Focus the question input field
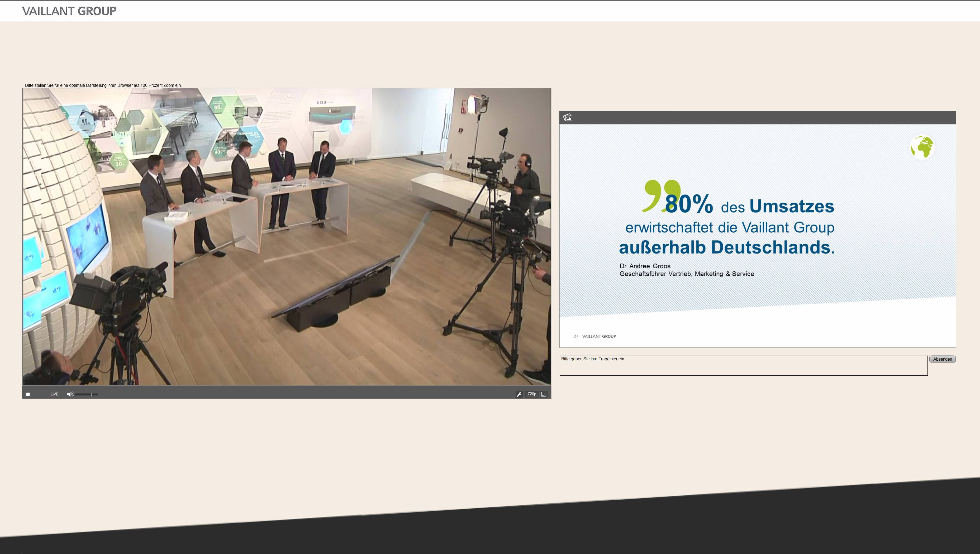Screen dimensions: 980x554 click(743, 366)
